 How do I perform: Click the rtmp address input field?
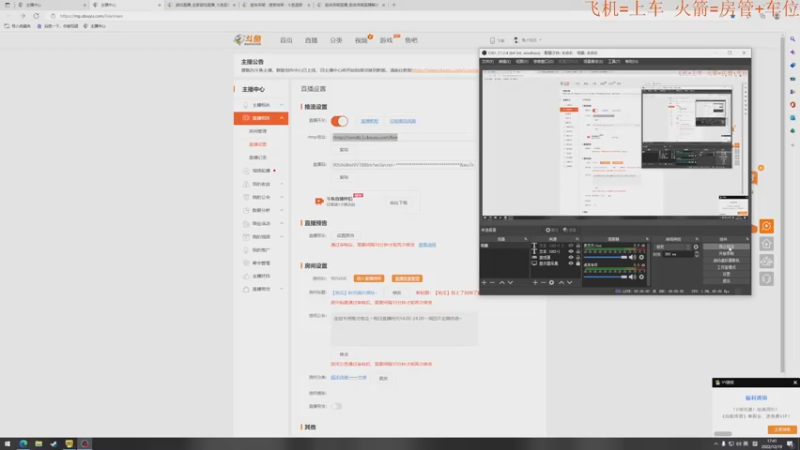click(x=402, y=137)
